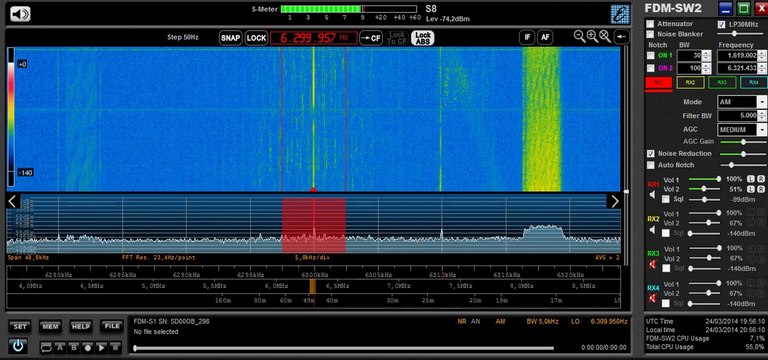Center frequency with the CF arrow button
Image resolution: width=768 pixels, height=360 pixels.
(x=371, y=38)
